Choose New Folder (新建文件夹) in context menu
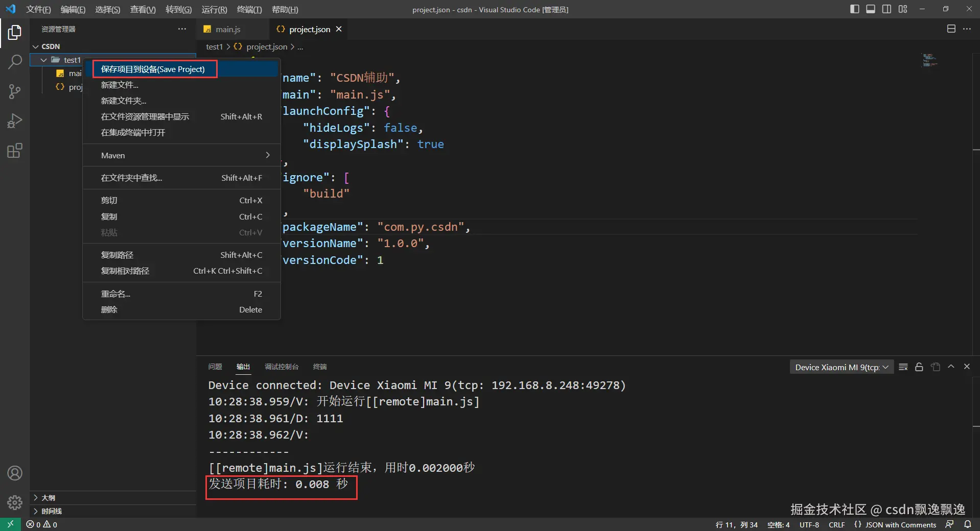 point(181,101)
